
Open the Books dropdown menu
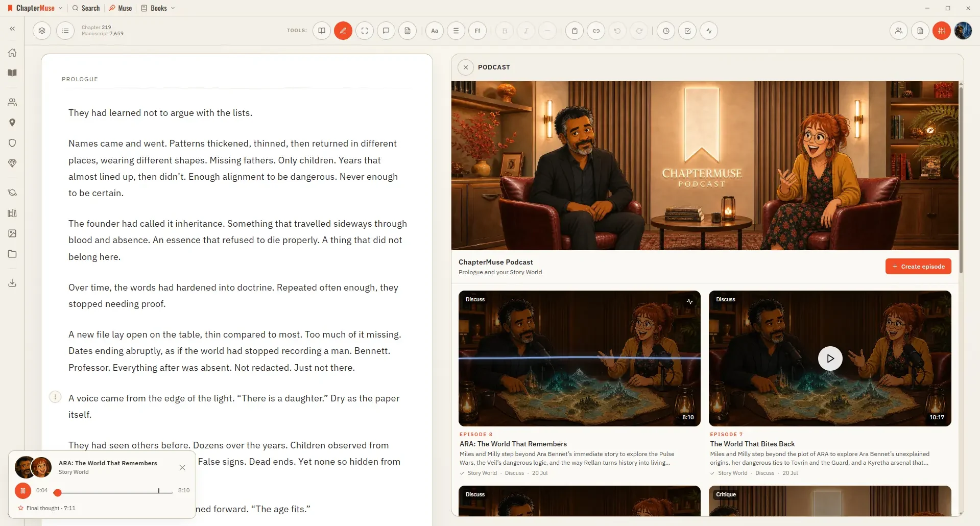tap(158, 8)
